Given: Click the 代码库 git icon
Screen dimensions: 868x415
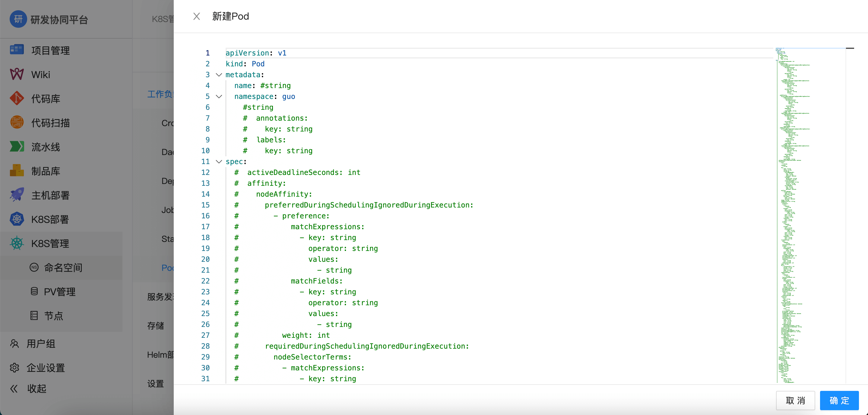Looking at the screenshot, I should coord(17,98).
